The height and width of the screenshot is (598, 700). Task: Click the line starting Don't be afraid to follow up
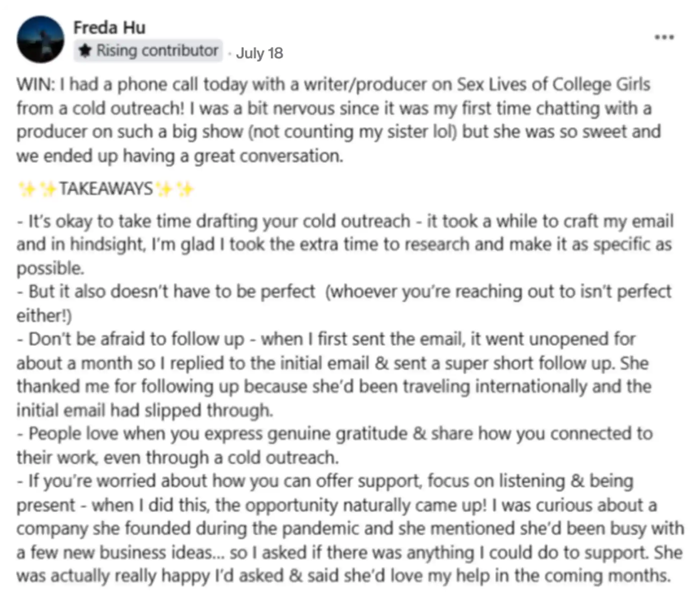(326, 340)
